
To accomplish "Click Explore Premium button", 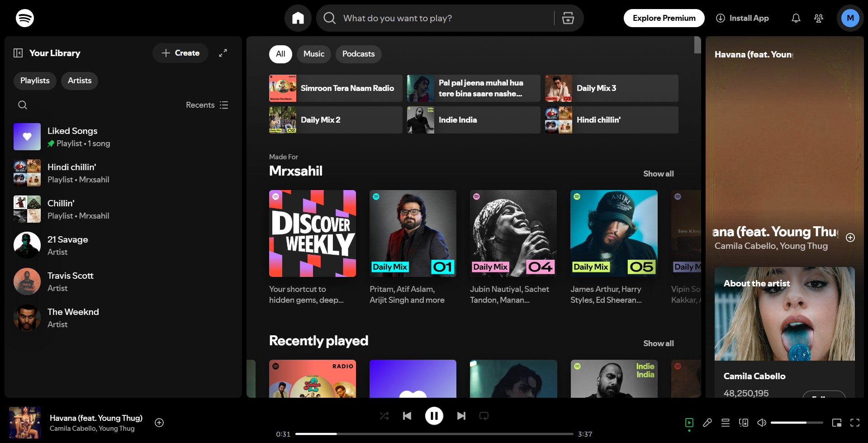I will (x=664, y=18).
